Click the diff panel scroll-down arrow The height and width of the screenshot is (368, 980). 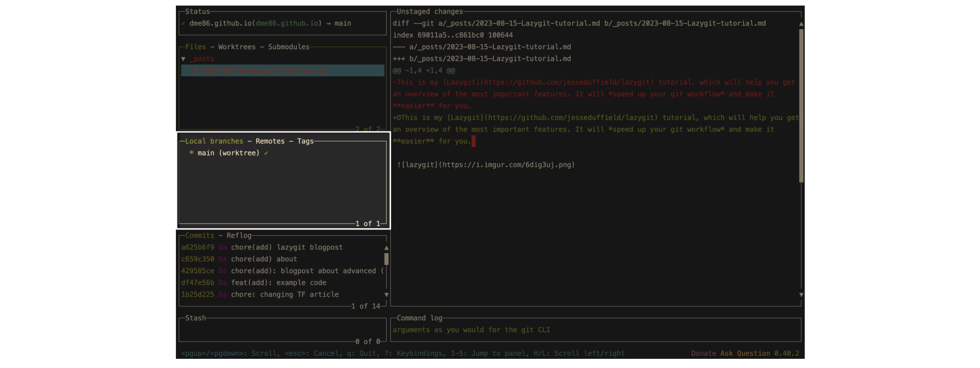[801, 295]
